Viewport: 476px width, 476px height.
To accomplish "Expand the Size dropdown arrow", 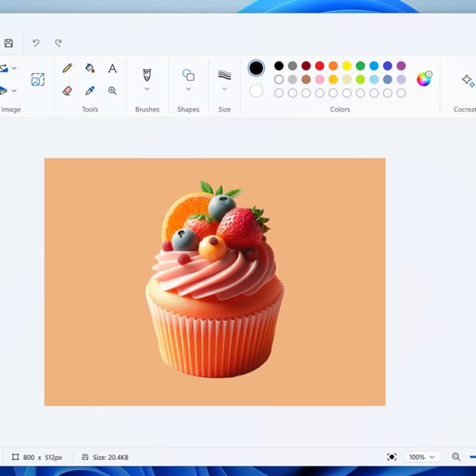I will click(225, 89).
